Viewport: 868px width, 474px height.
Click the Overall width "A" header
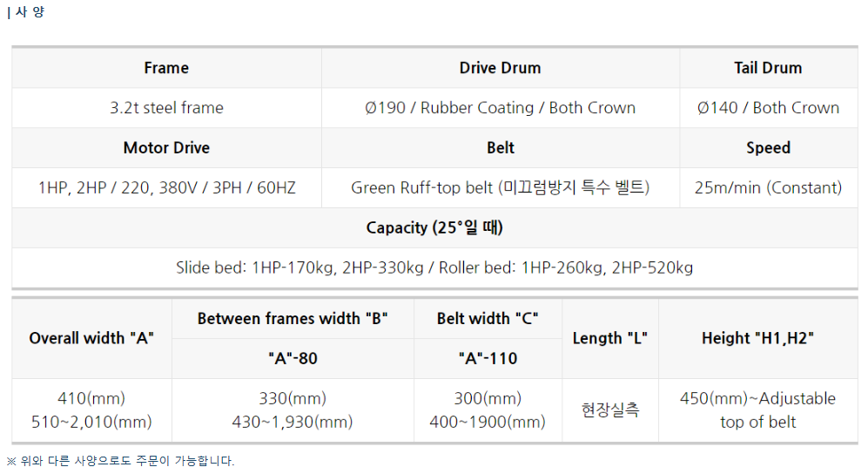(x=91, y=338)
